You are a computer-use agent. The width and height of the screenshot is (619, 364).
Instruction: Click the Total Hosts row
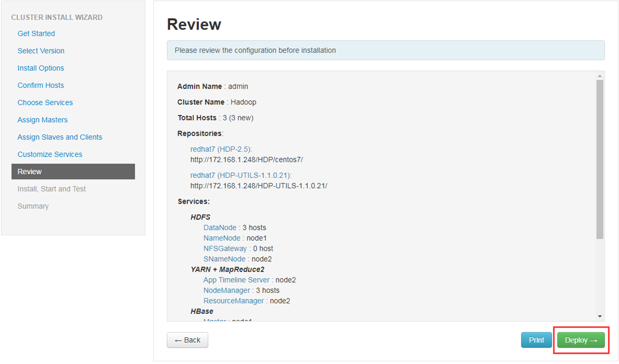pos(215,118)
